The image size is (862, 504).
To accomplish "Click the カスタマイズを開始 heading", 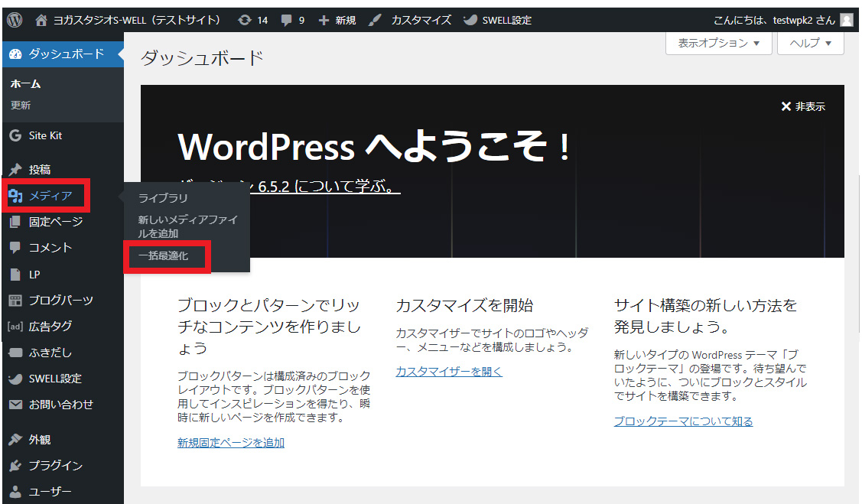I will (464, 305).
